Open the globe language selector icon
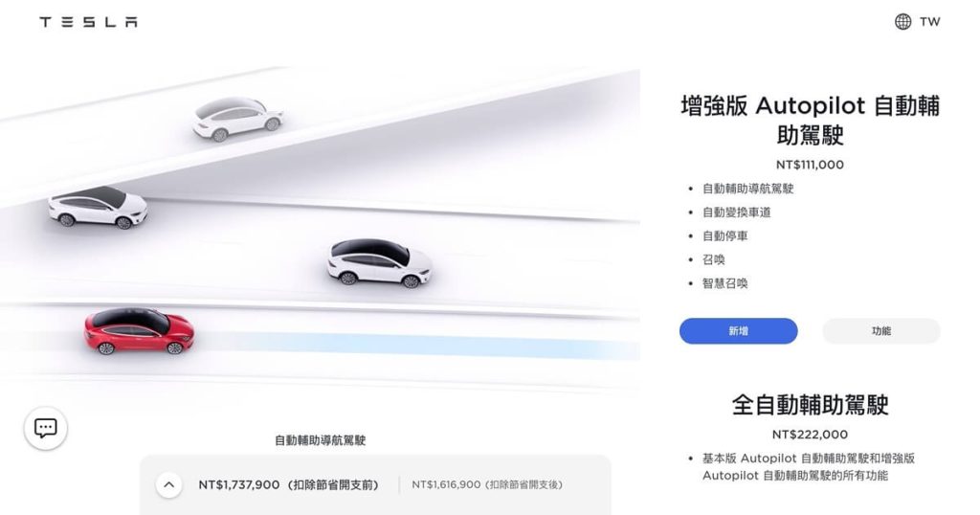980x515 pixels. [x=902, y=22]
